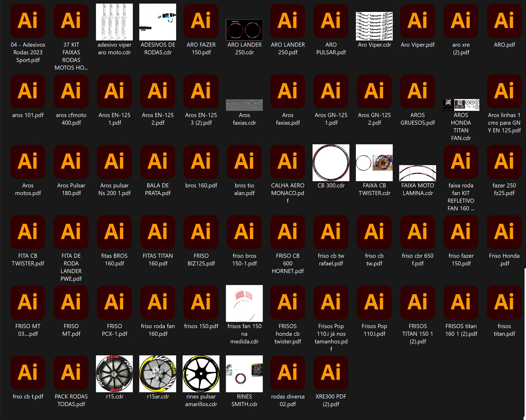Select FRISO CB 600 HORNET.pdf icon
This screenshot has width=526, height=420.
pos(288,232)
